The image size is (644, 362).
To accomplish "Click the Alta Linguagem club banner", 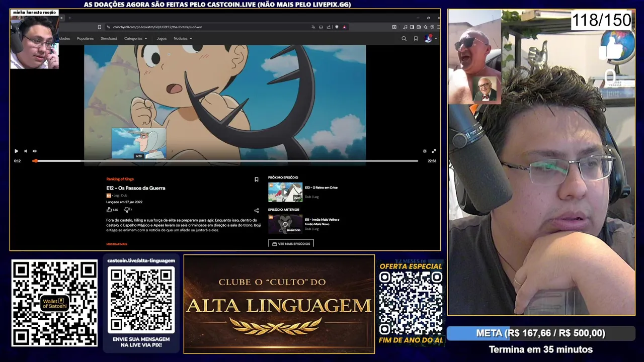I will coord(279,304).
